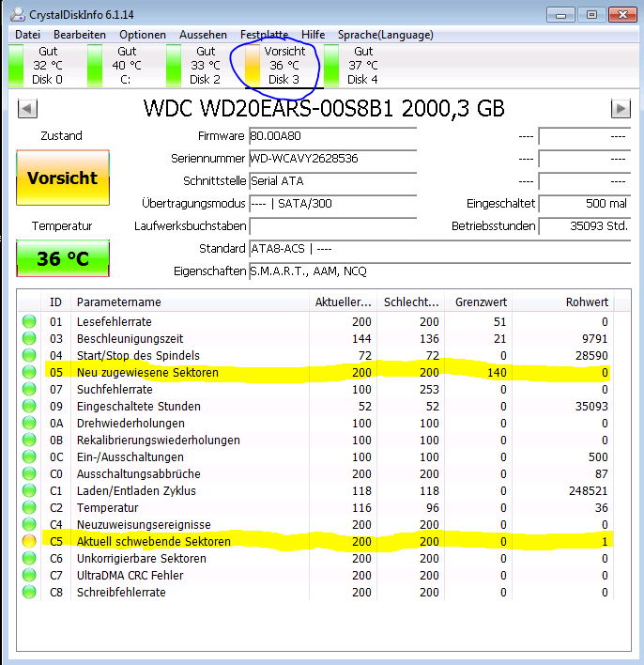Go to next disk with right arrow
The width and height of the screenshot is (644, 665).
[x=621, y=109]
